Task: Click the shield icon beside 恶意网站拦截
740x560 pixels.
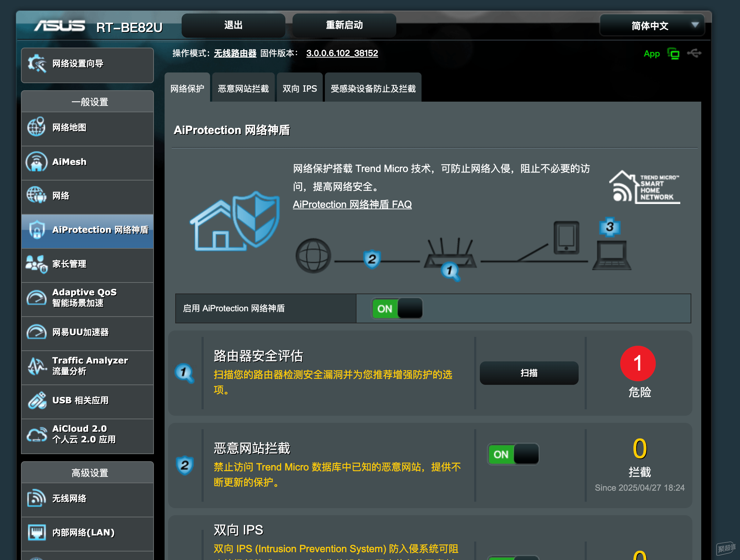Action: [x=184, y=465]
